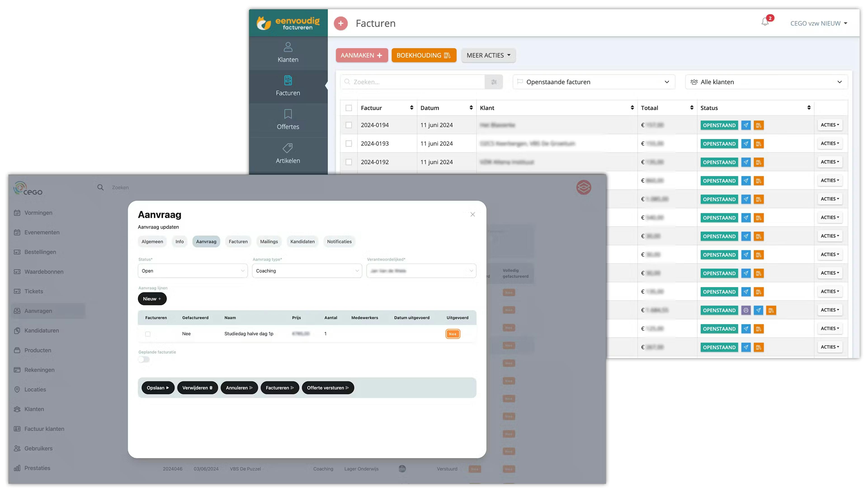Open the Status dropdown showing Open
Image resolution: width=868 pixels, height=496 pixels.
pos(192,271)
